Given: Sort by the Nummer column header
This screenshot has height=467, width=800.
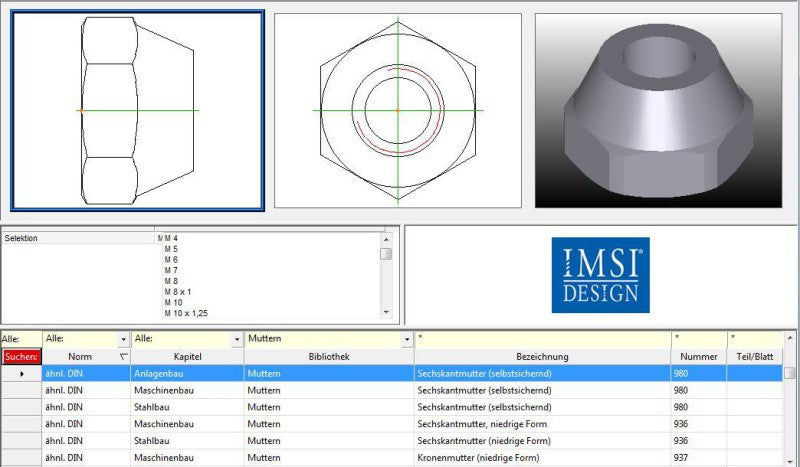Looking at the screenshot, I should 698,357.
